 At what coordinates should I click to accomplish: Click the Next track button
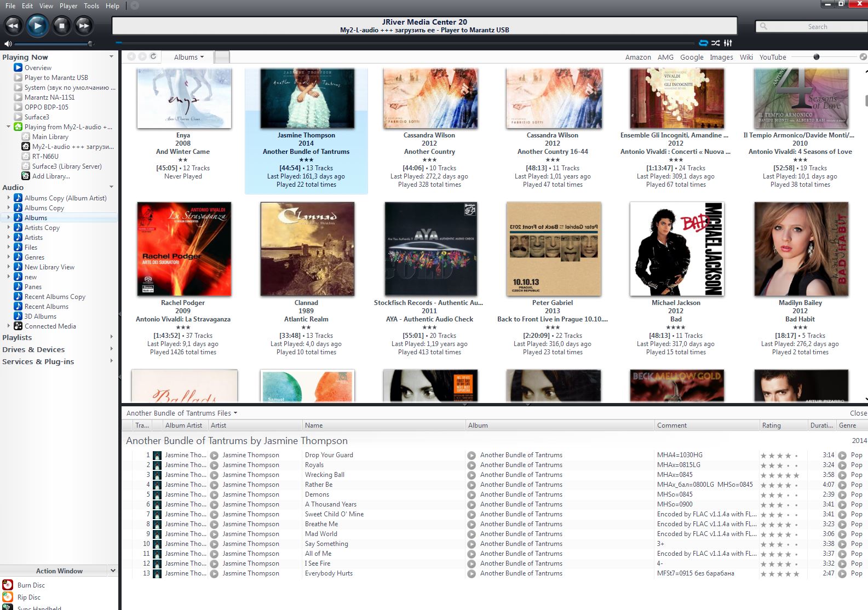pos(83,26)
